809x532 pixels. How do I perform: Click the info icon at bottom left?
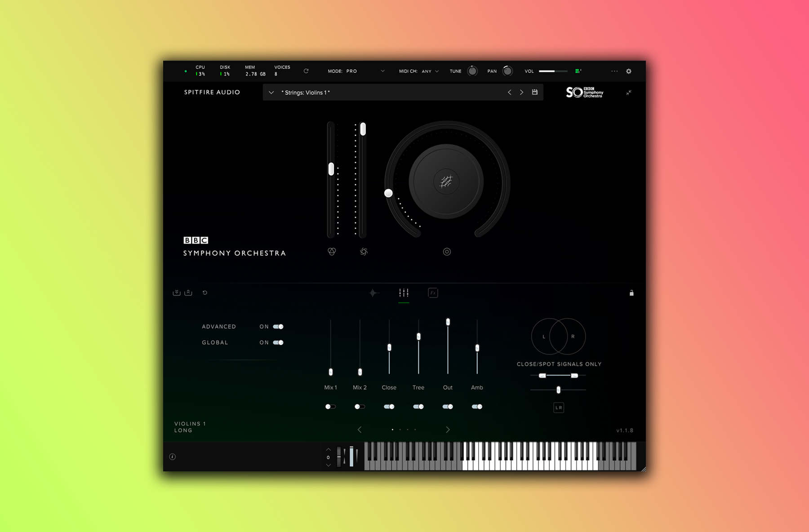pyautogui.click(x=172, y=457)
